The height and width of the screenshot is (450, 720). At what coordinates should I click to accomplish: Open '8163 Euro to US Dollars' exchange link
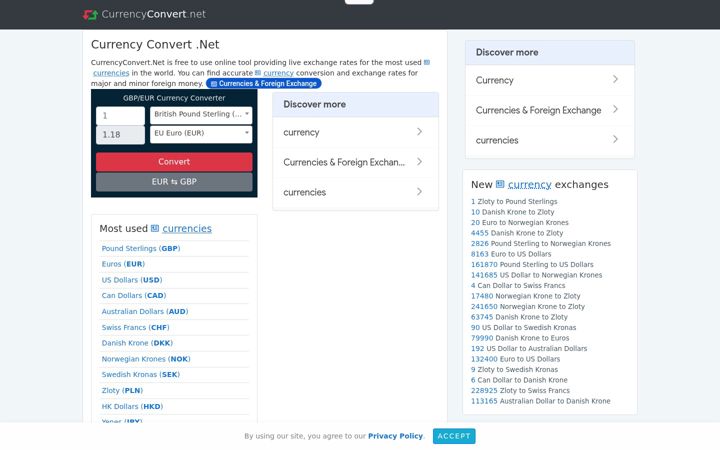click(511, 254)
